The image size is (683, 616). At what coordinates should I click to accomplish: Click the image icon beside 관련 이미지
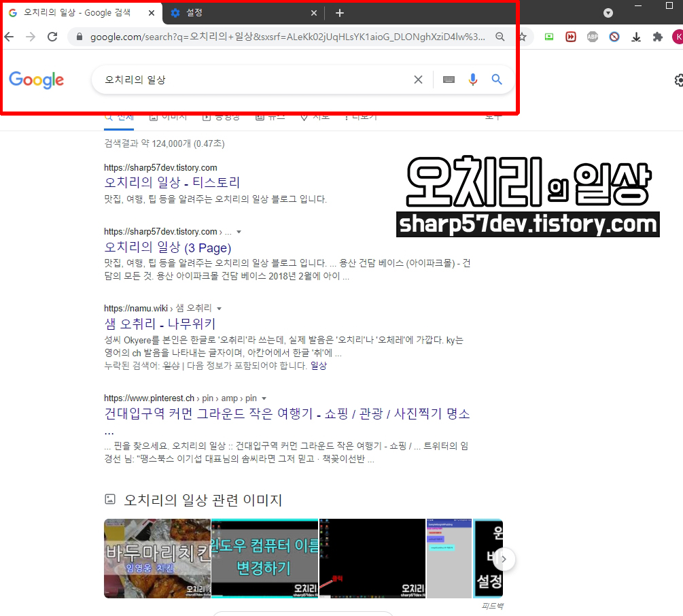(x=110, y=499)
